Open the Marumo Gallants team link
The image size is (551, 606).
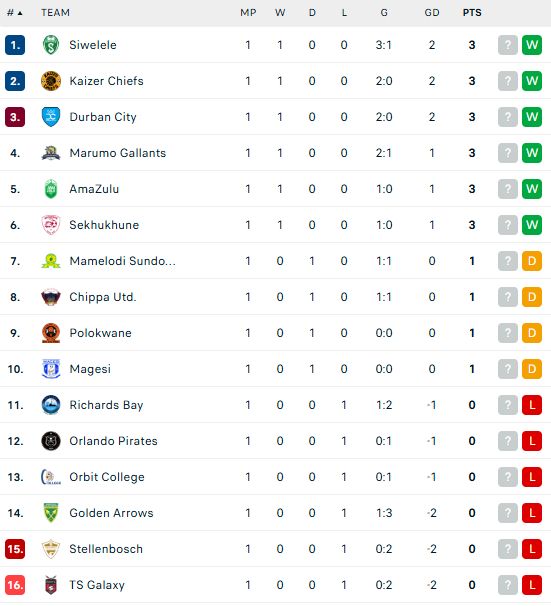point(117,153)
